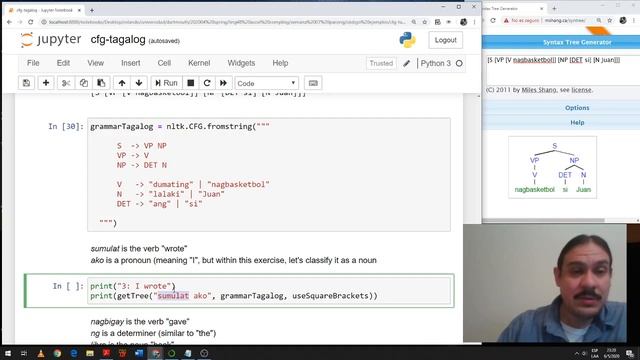Rename notebook via cfg-tagalog title
Viewport: 640px width, 360px height.
pos(118,40)
